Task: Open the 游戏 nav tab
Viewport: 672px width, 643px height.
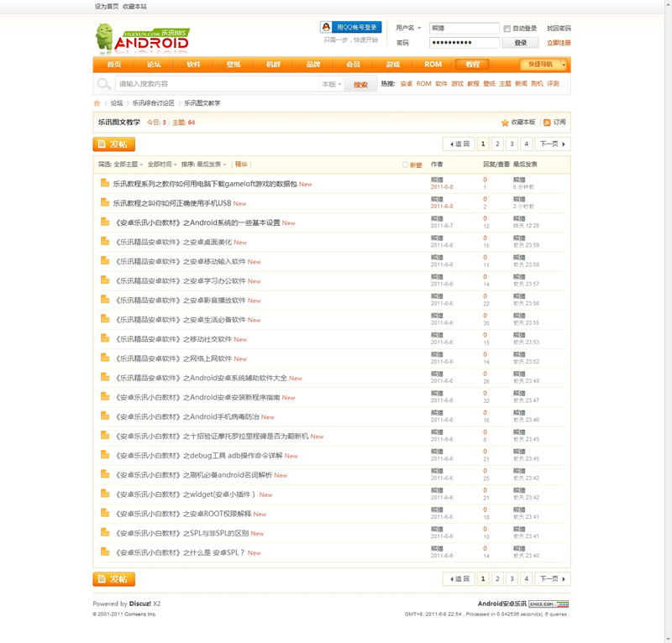Action: click(x=393, y=65)
